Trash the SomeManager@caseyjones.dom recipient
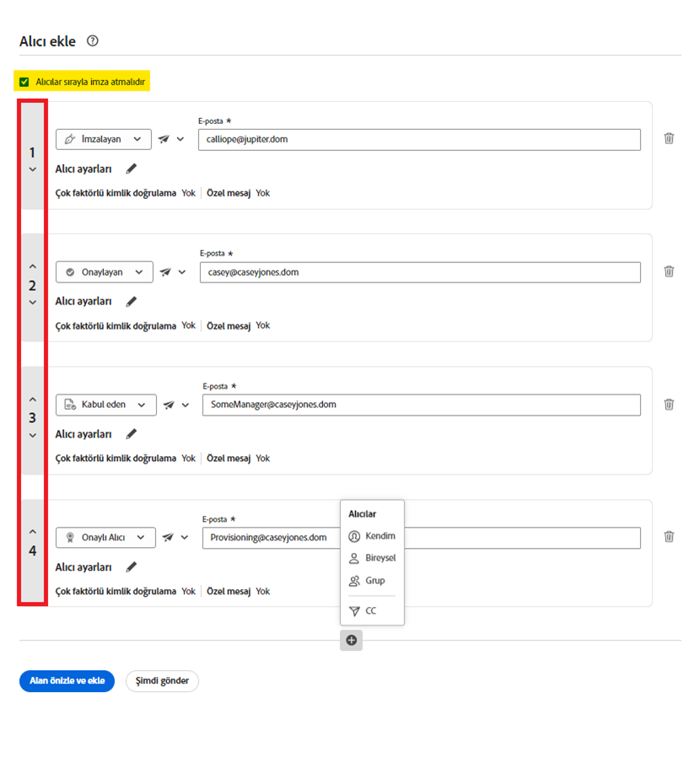Viewport: 700px width, 773px height. (669, 405)
